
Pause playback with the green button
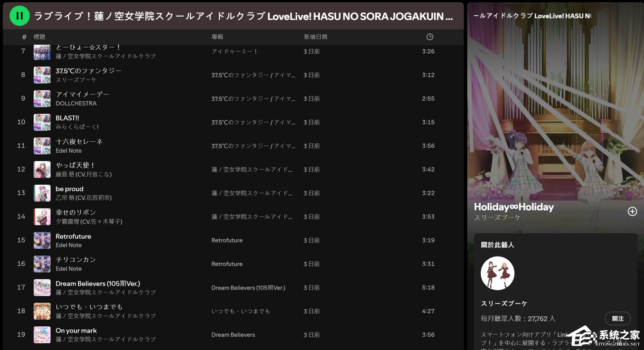(x=19, y=16)
